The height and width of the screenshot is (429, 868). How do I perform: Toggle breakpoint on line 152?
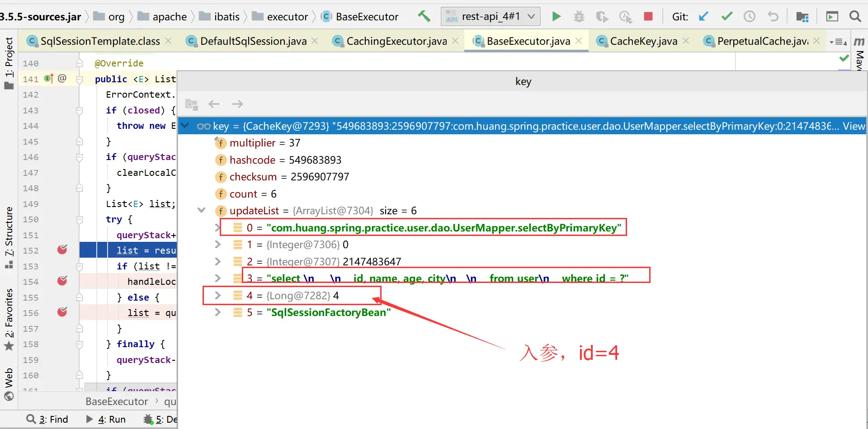(x=62, y=250)
